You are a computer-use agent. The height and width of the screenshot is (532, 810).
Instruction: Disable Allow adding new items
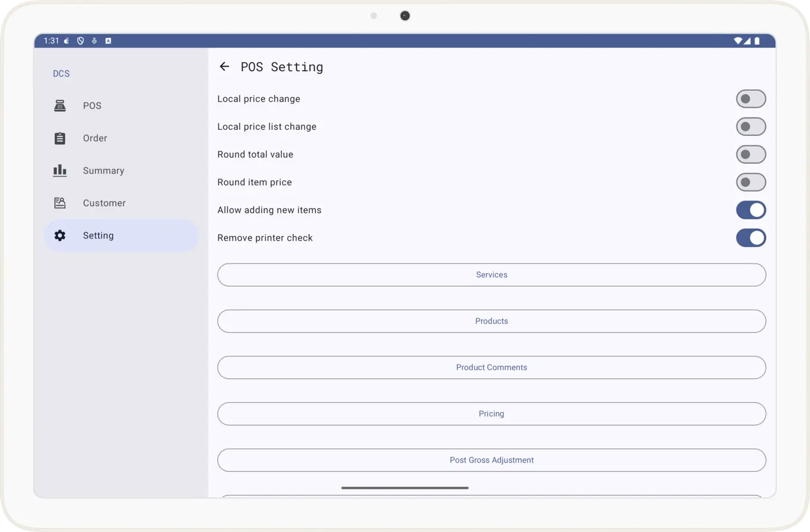[x=750, y=210]
